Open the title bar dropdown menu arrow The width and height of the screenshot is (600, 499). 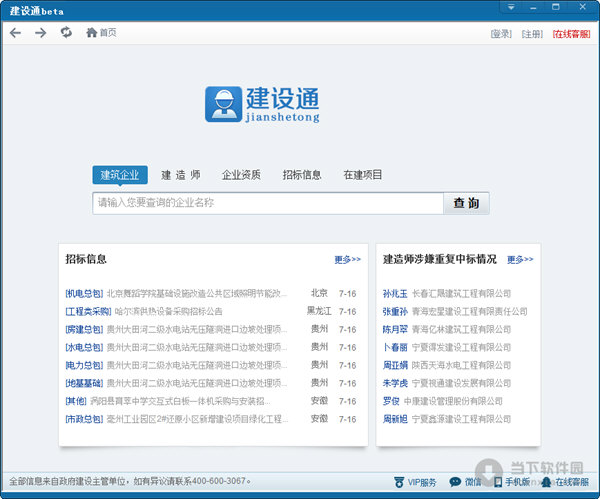511,7
